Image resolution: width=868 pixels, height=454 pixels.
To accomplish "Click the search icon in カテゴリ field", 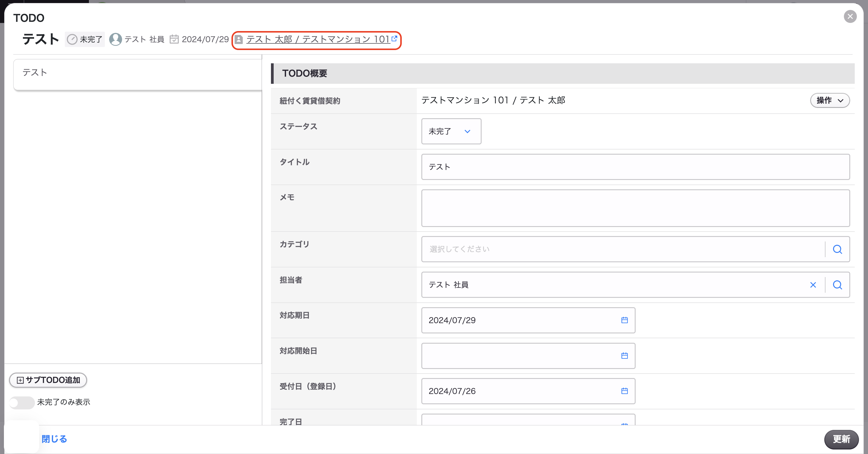I will point(837,249).
